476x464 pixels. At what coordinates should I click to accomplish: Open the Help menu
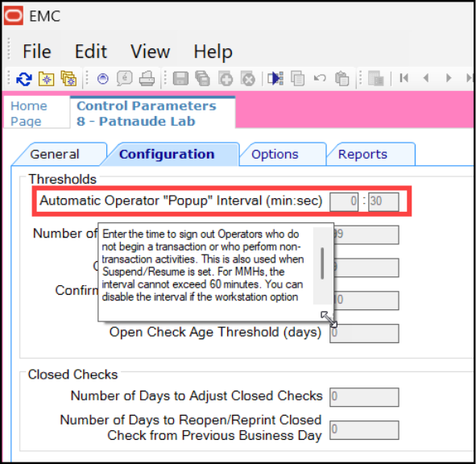[x=213, y=52]
